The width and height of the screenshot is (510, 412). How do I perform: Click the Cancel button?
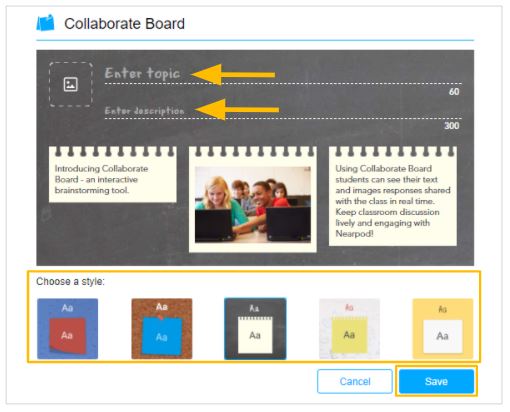tap(355, 381)
